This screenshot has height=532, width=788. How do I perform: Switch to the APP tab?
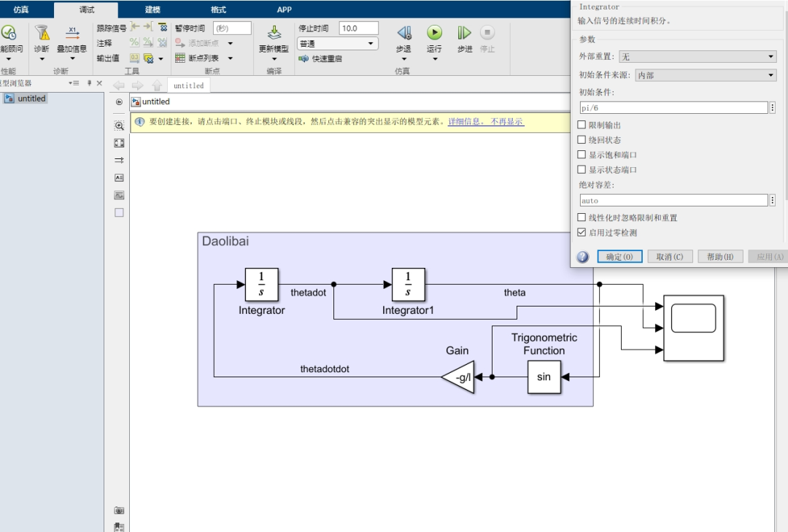click(x=284, y=9)
